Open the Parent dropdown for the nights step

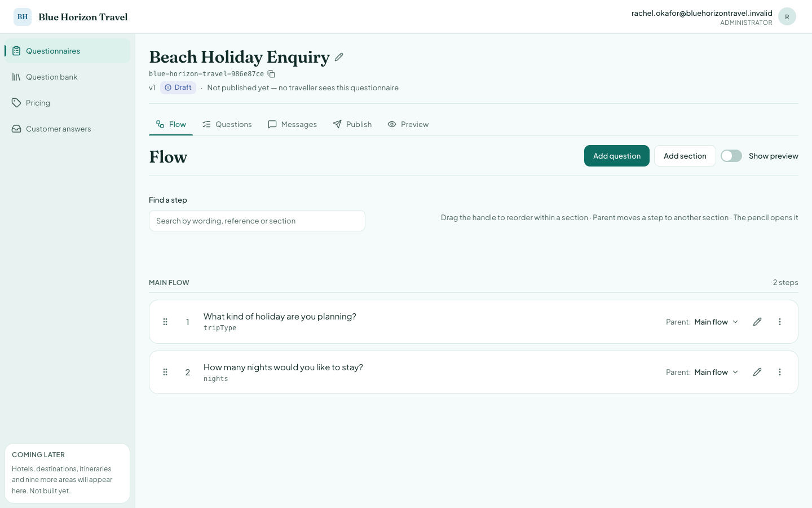pos(716,372)
